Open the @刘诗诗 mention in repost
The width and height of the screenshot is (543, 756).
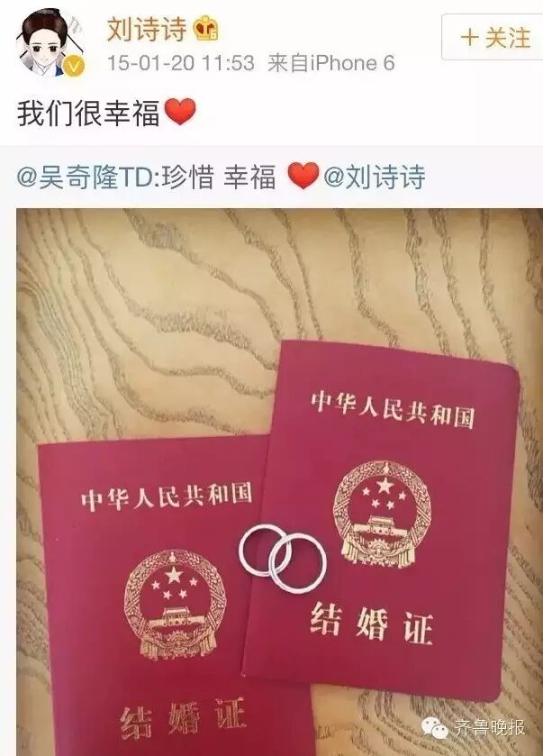coord(375,177)
